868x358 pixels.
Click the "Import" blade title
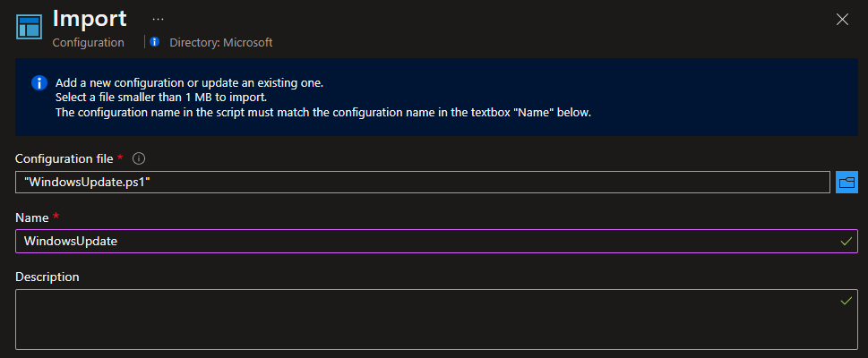click(90, 19)
